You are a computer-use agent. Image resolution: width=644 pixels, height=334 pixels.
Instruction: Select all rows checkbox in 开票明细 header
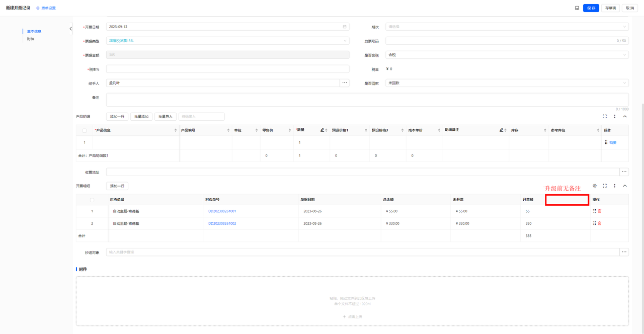click(92, 200)
